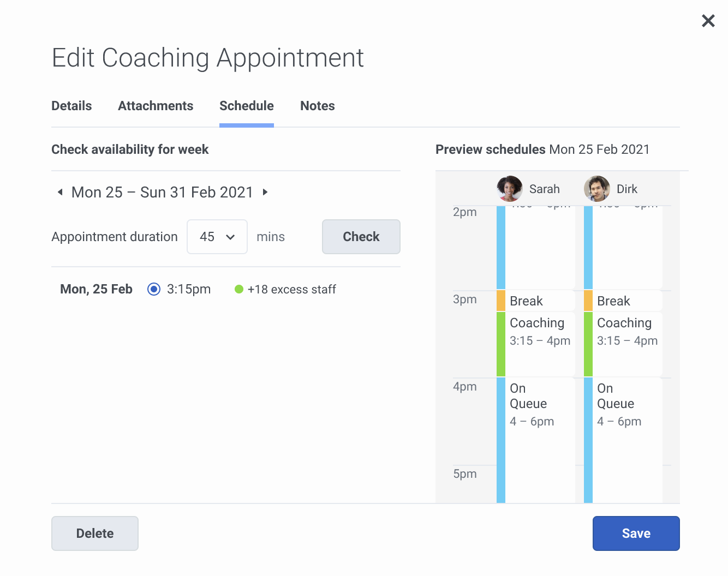Viewport: 728px width, 576px height.
Task: Close the Edit Coaching Appointment dialog
Action: point(708,21)
